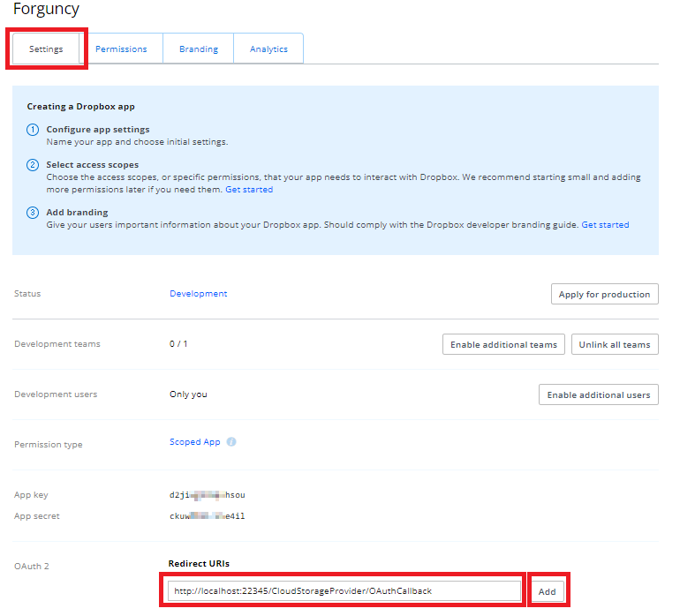Click the 'Development users' label
This screenshot has height=616, width=680.
point(56,394)
